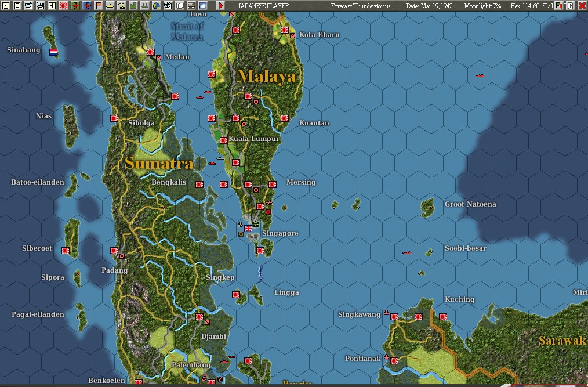588x387 pixels.
Task: Click the Sarawak region label
Action: (x=562, y=341)
